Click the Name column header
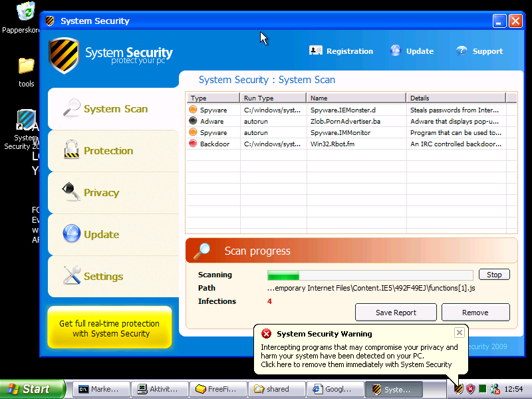 pyautogui.click(x=356, y=98)
